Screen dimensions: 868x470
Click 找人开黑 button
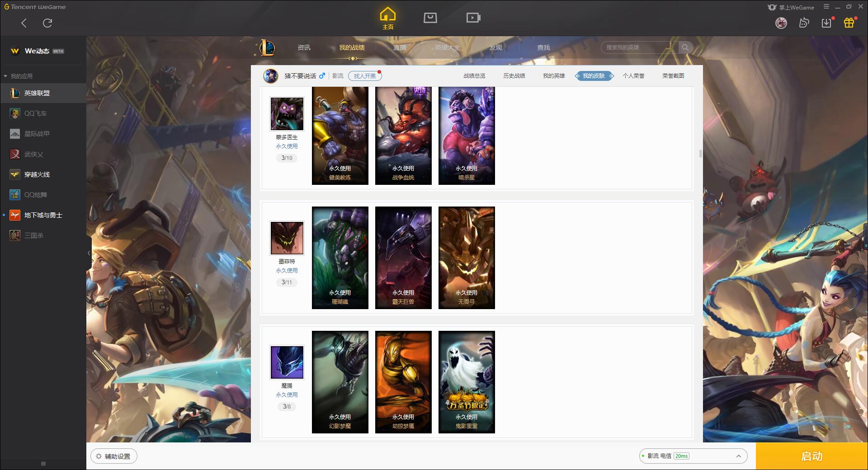click(x=365, y=76)
